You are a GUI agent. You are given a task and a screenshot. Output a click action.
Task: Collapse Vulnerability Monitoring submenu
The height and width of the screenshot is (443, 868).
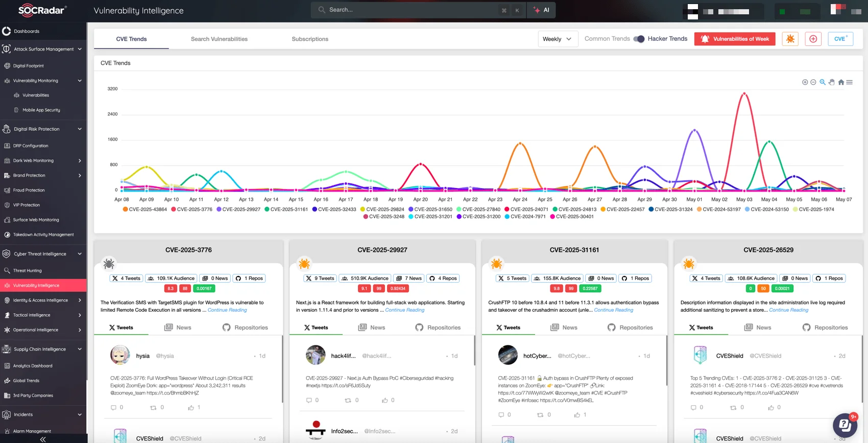pyautogui.click(x=80, y=81)
